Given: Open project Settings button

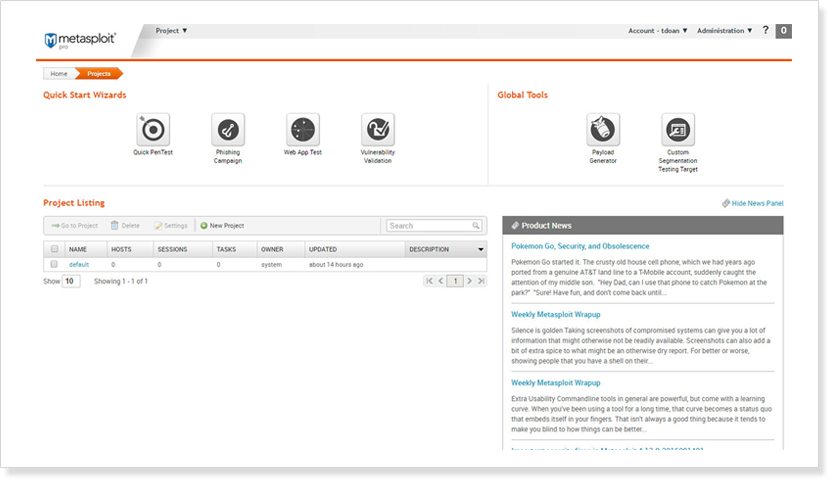Looking at the screenshot, I should (171, 226).
